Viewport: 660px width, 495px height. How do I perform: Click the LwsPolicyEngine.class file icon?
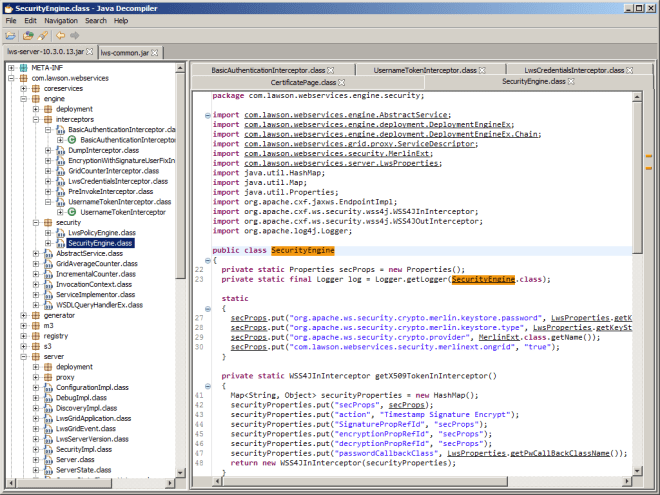(60, 232)
